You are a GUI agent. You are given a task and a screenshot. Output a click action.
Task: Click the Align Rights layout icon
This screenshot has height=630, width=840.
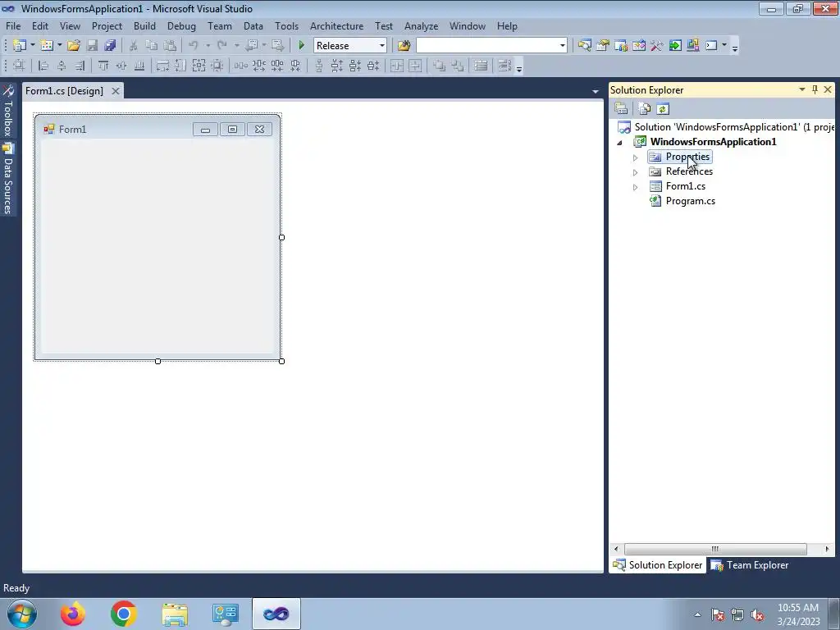click(x=80, y=66)
